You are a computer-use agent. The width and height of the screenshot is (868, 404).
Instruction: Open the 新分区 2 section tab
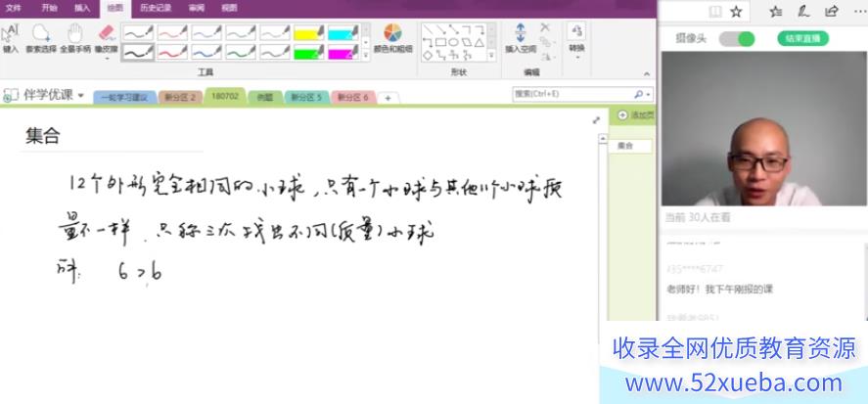click(181, 98)
